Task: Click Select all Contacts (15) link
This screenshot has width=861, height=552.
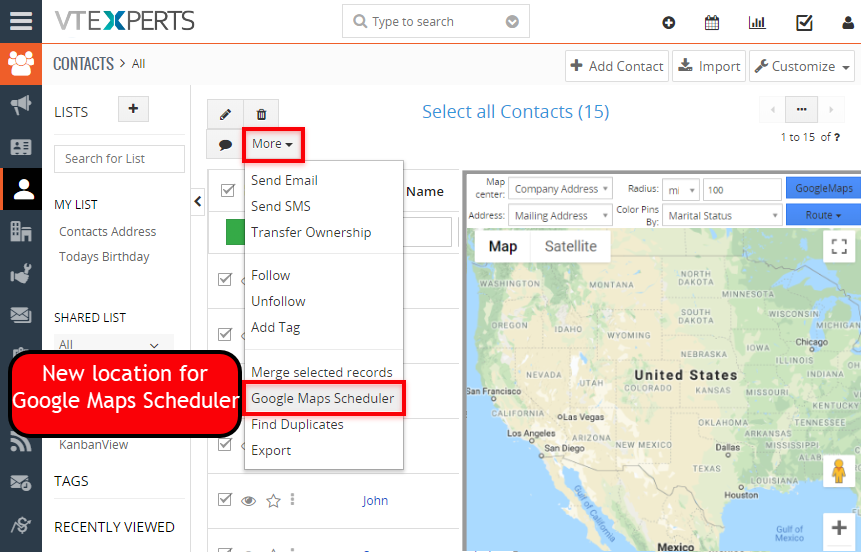Action: [x=516, y=111]
